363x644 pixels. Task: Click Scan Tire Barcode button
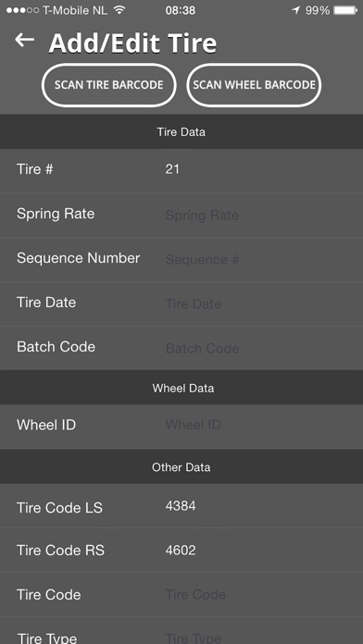pyautogui.click(x=109, y=85)
